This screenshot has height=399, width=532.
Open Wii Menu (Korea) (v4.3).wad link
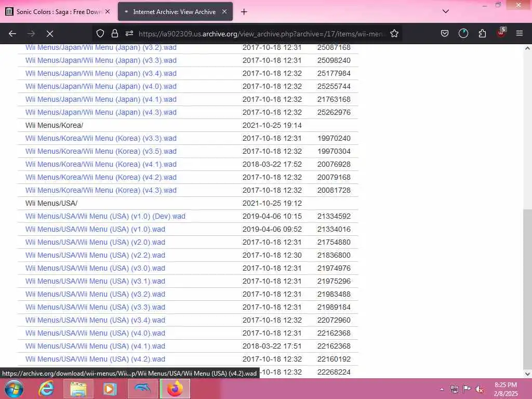tap(101, 190)
